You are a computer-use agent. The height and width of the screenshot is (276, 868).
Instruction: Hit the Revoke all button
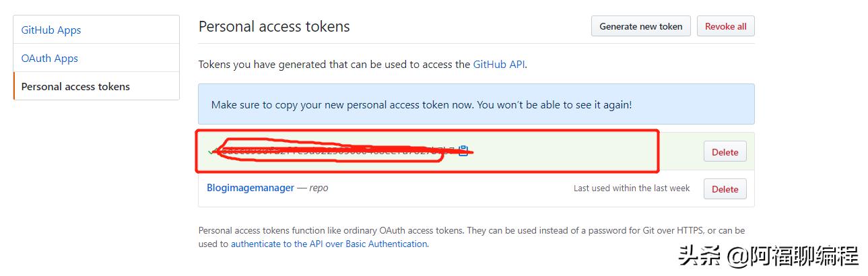(725, 26)
